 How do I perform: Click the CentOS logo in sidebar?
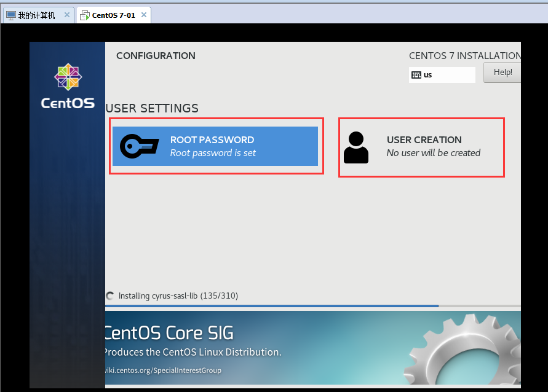[68, 77]
